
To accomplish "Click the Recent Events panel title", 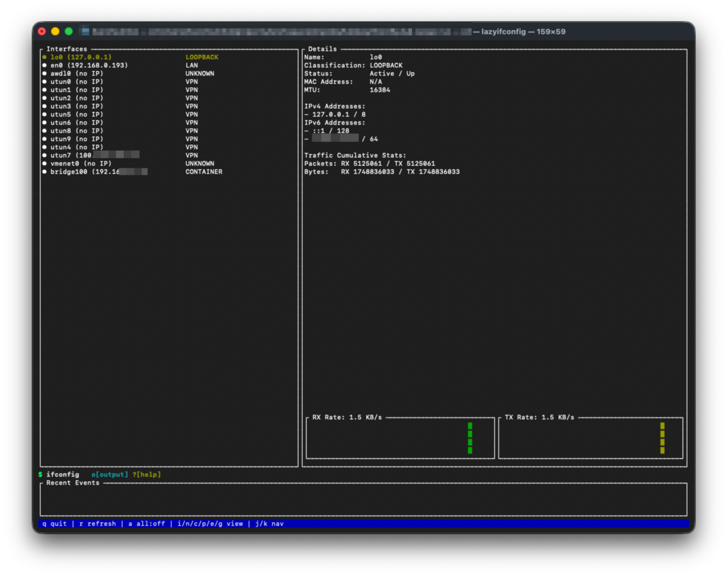I will [x=73, y=483].
